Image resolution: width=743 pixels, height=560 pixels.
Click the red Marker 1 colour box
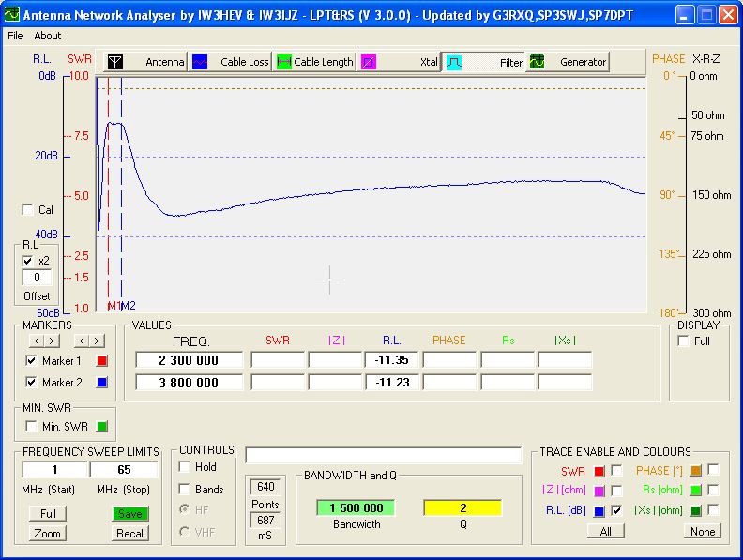pyautogui.click(x=102, y=361)
